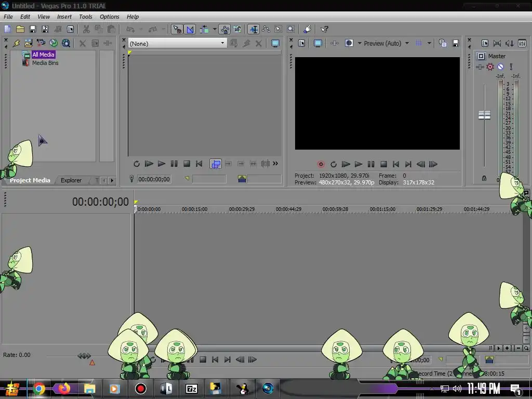Select All Media in the tree
This screenshot has width=532, height=399.
click(x=43, y=54)
